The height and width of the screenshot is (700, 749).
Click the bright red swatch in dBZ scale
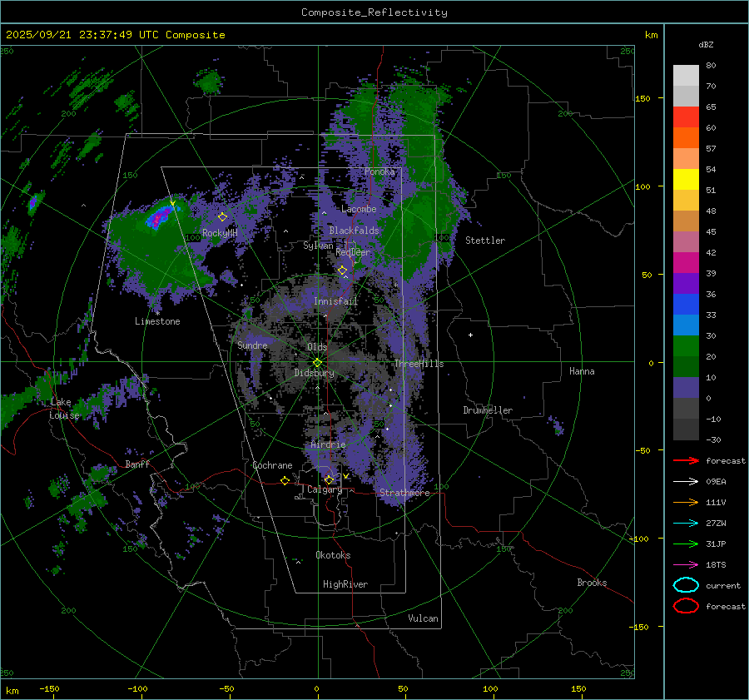coord(686,117)
